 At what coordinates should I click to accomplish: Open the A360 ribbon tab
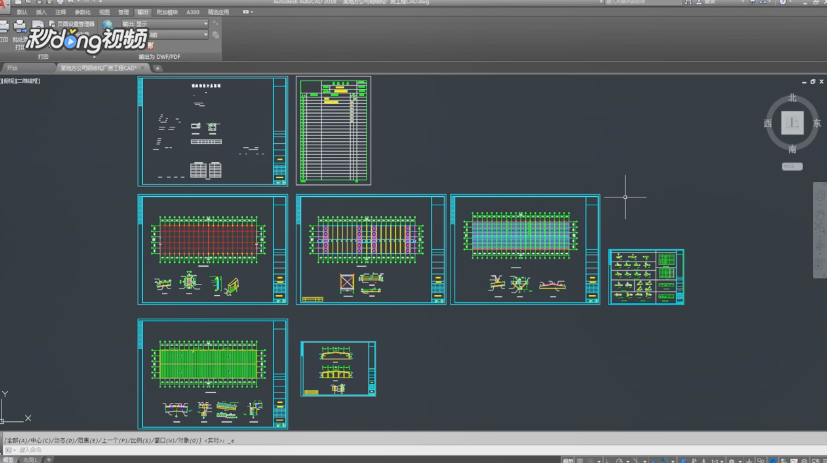point(193,12)
